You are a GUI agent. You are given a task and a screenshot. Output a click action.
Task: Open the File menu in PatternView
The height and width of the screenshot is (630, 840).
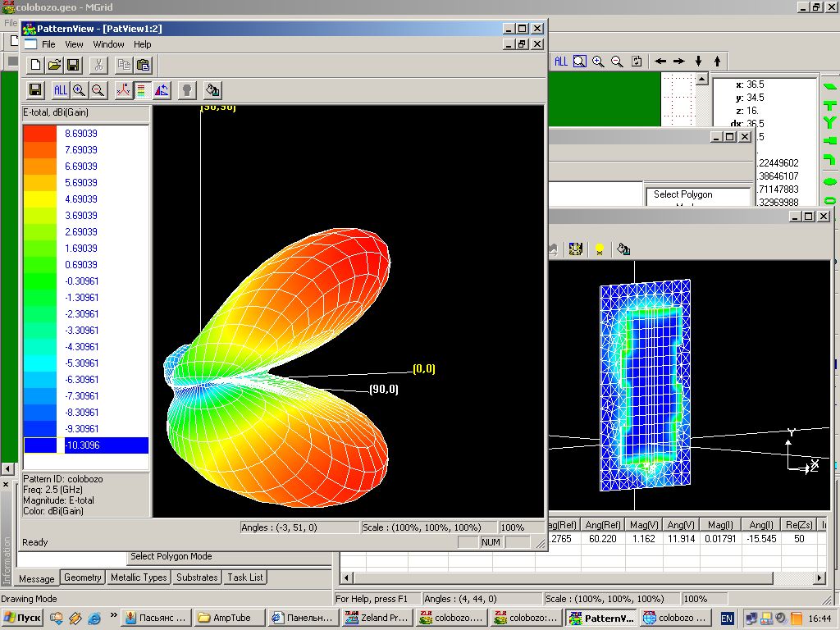[x=49, y=44]
